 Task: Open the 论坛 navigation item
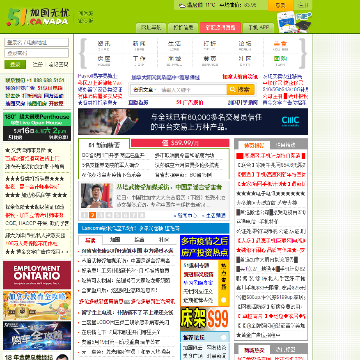(x=245, y=45)
